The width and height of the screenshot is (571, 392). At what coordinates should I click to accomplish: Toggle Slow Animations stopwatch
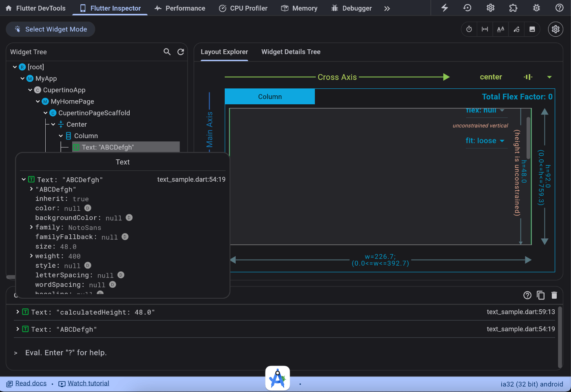(x=469, y=29)
